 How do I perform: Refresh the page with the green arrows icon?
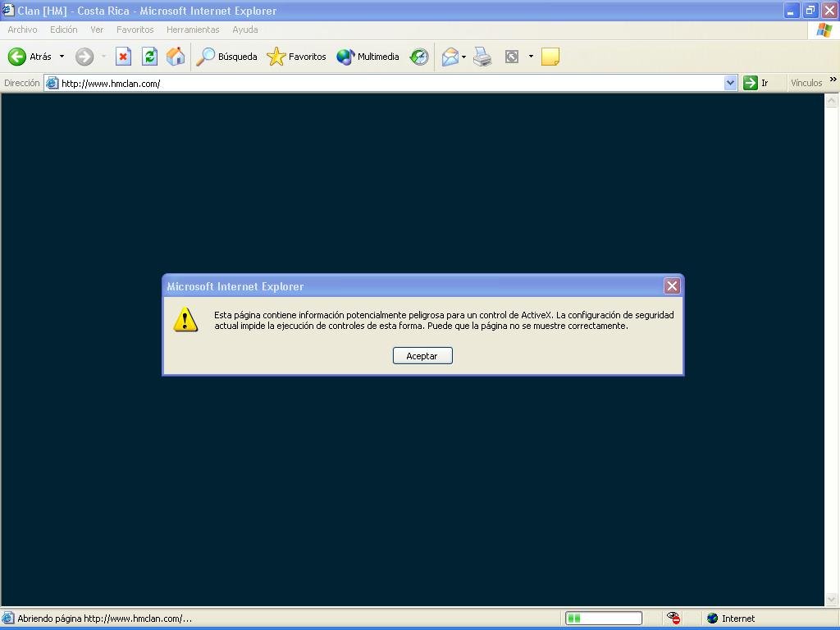[x=149, y=57]
